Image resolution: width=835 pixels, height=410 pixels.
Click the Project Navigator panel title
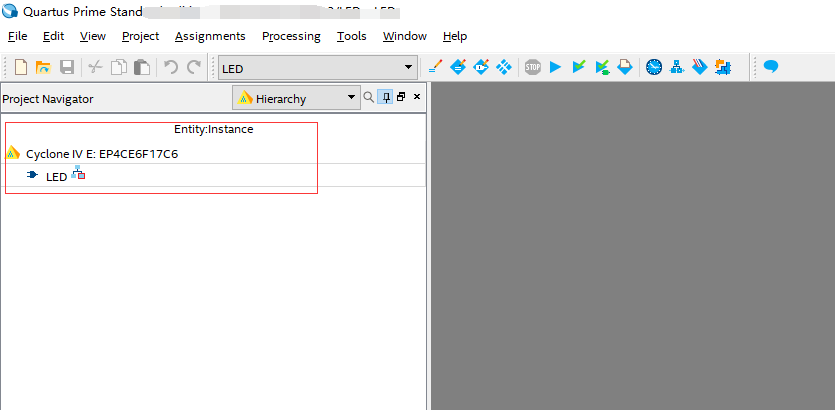coord(48,99)
